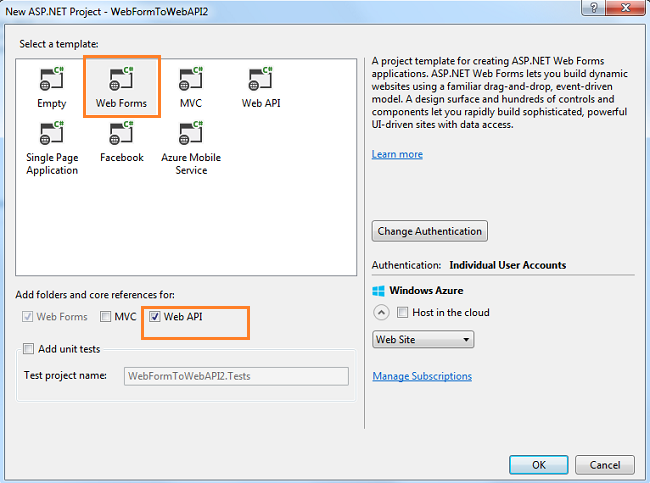
Task: Enable the Add unit tests checkbox
Action: click(x=29, y=349)
